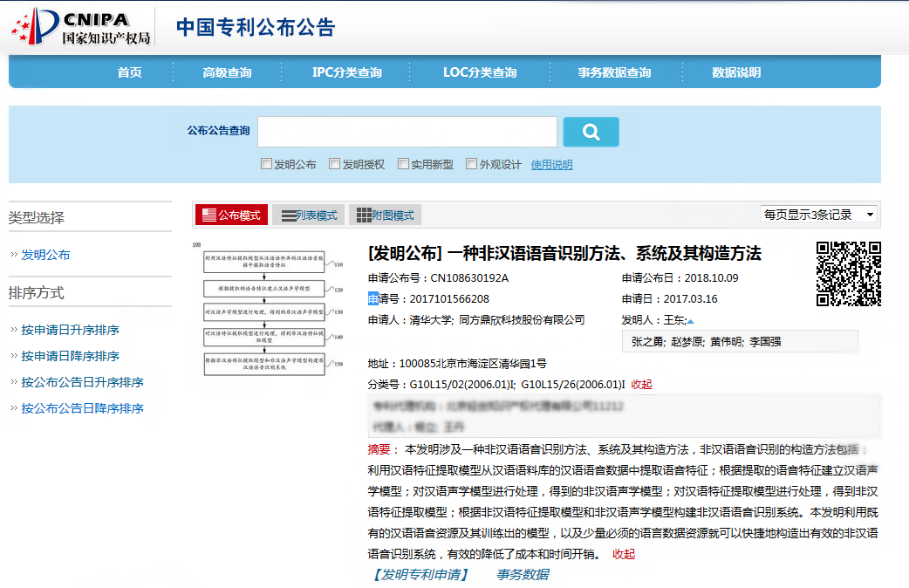
Task: Check the 发明公布 checkbox
Action: coord(267,164)
